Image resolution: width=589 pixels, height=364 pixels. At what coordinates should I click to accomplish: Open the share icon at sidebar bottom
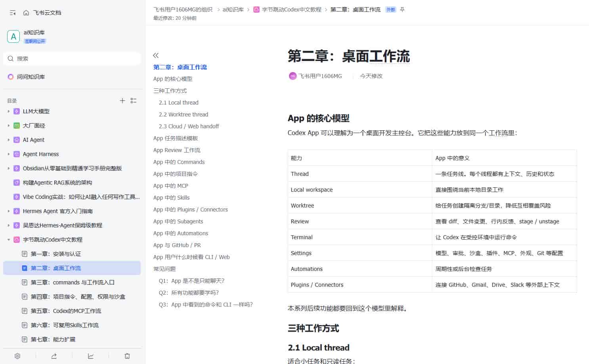(x=54, y=356)
